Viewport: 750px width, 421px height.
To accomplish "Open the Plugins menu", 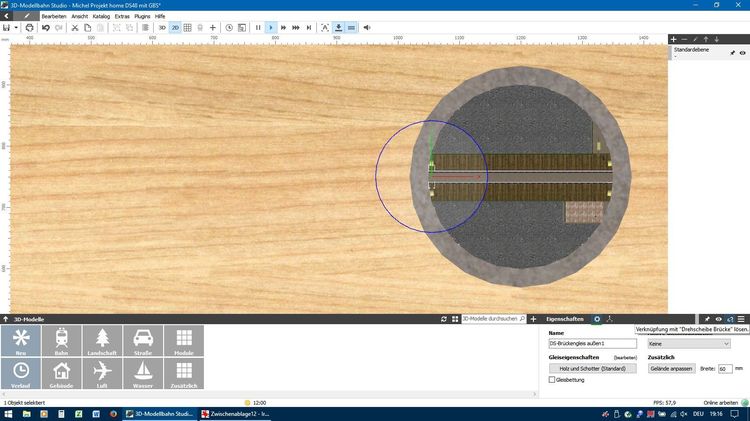I will (x=142, y=16).
